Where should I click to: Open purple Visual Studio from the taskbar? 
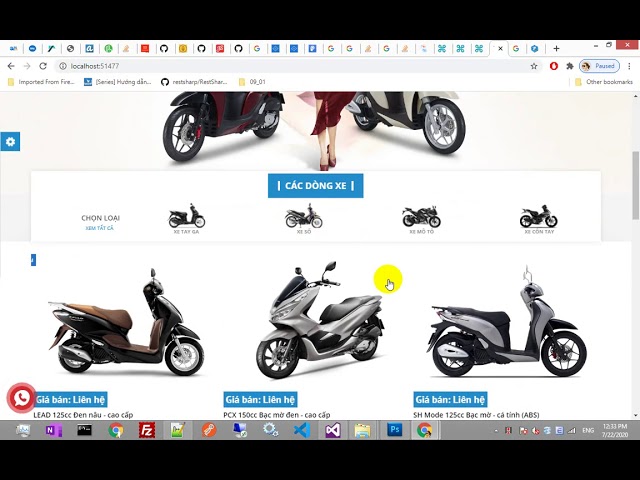click(333, 430)
